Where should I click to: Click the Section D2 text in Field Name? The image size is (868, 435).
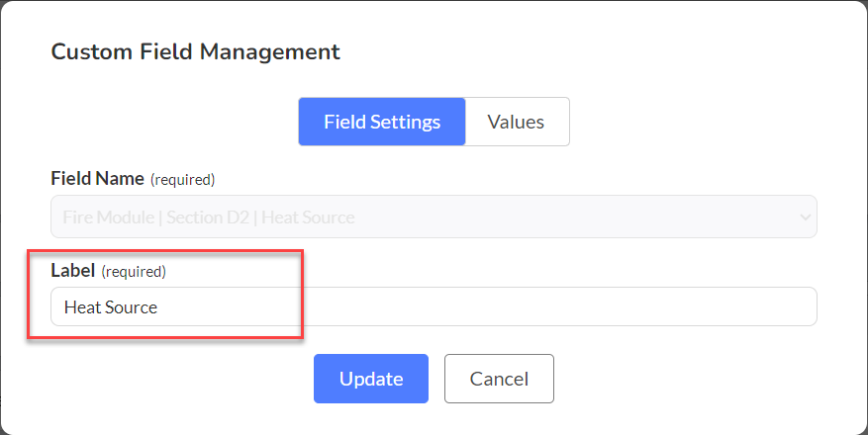[210, 217]
